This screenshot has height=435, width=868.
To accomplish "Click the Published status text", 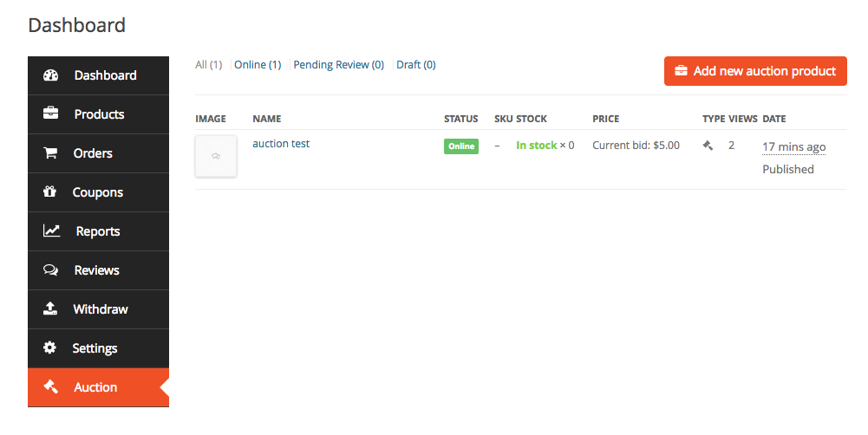I will [x=787, y=169].
